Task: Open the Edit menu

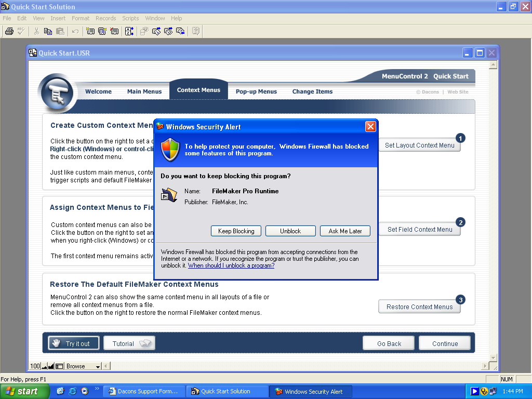Action: [22, 18]
